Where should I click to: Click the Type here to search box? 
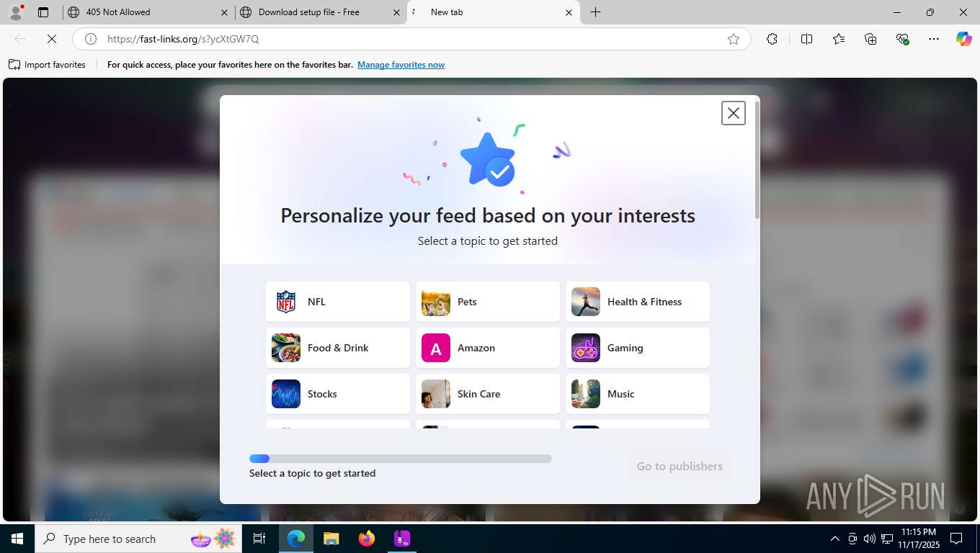click(x=137, y=539)
